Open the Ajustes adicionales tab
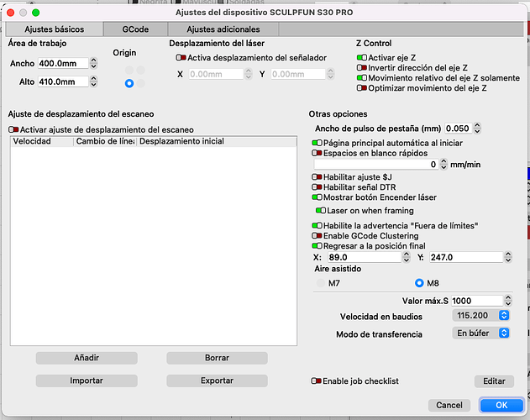This screenshot has width=530, height=420. [223, 29]
